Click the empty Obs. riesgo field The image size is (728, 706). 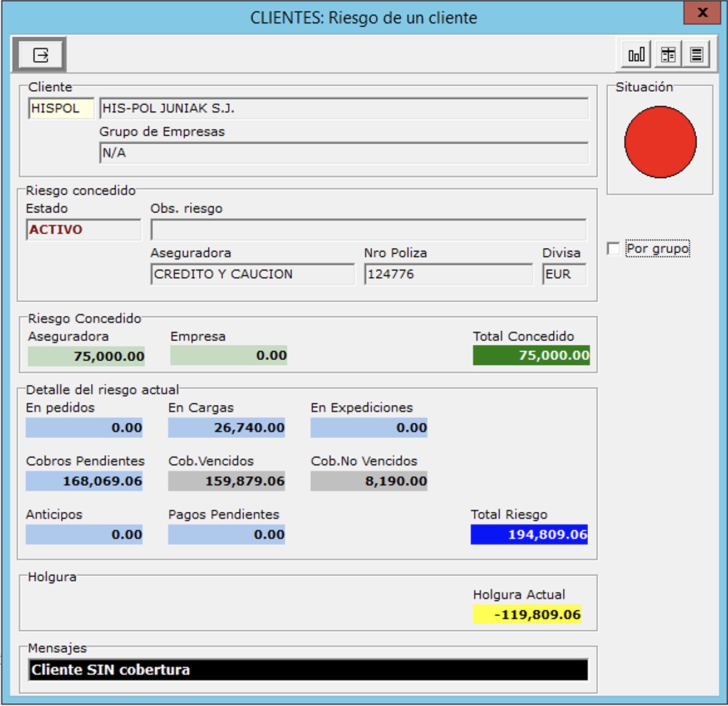click(368, 229)
